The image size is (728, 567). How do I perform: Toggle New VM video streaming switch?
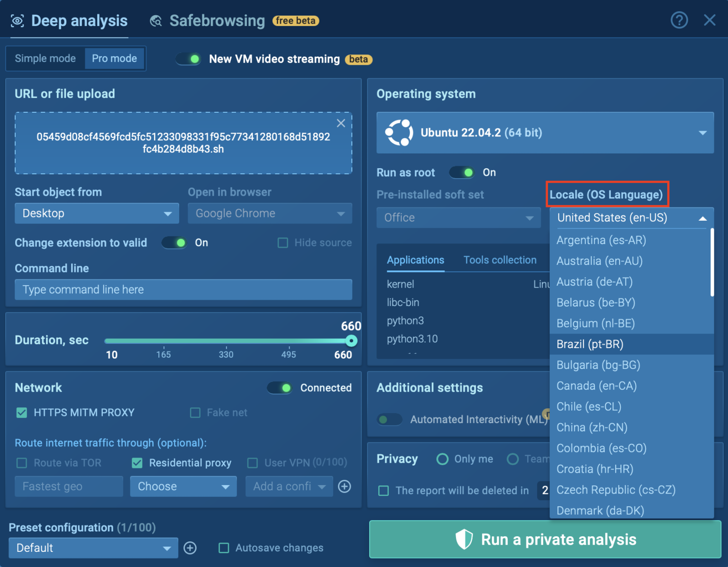click(x=189, y=59)
